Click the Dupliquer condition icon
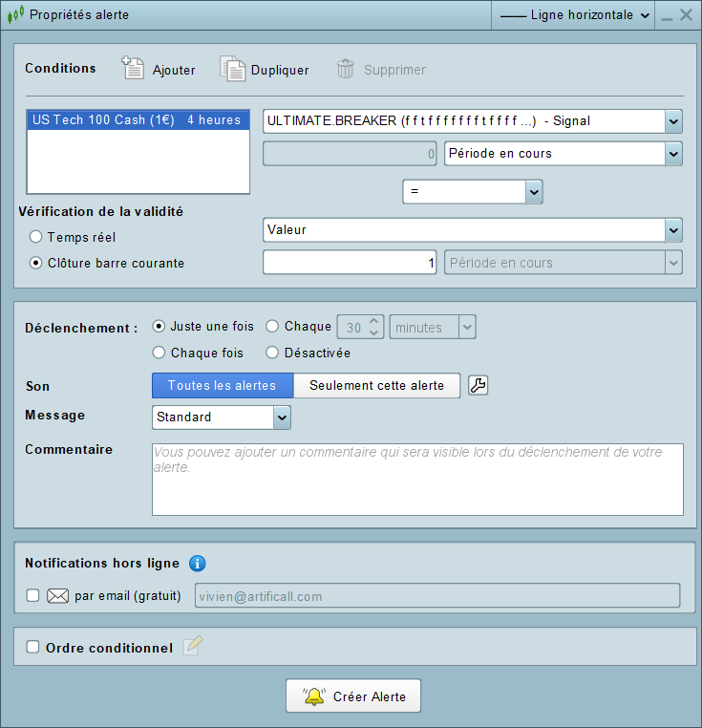Screen dimensions: 702x728 (233, 69)
